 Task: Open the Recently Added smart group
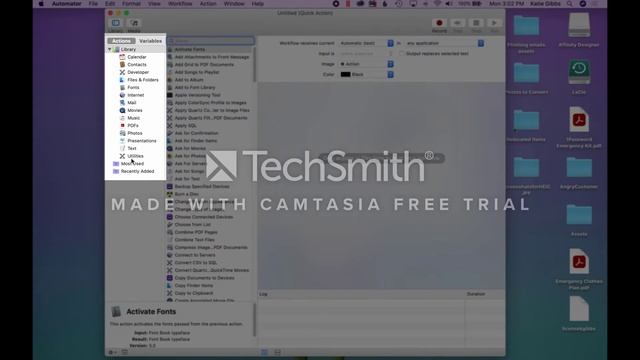coord(137,171)
